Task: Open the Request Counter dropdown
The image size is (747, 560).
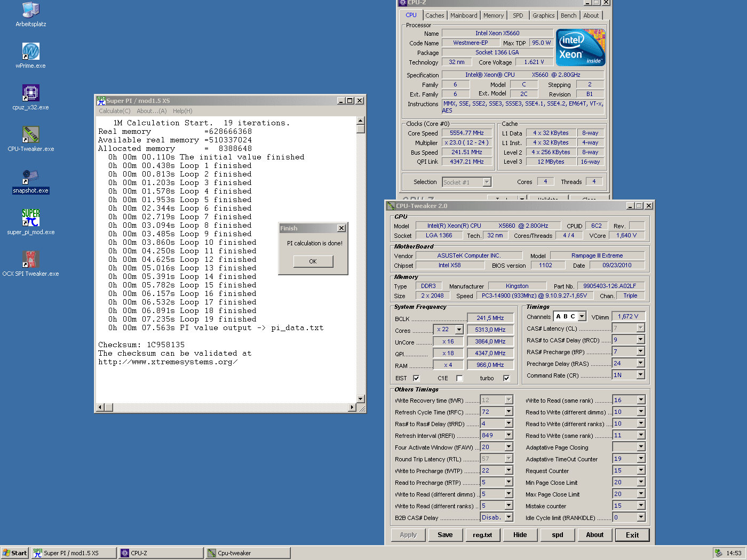Action: pos(641,470)
